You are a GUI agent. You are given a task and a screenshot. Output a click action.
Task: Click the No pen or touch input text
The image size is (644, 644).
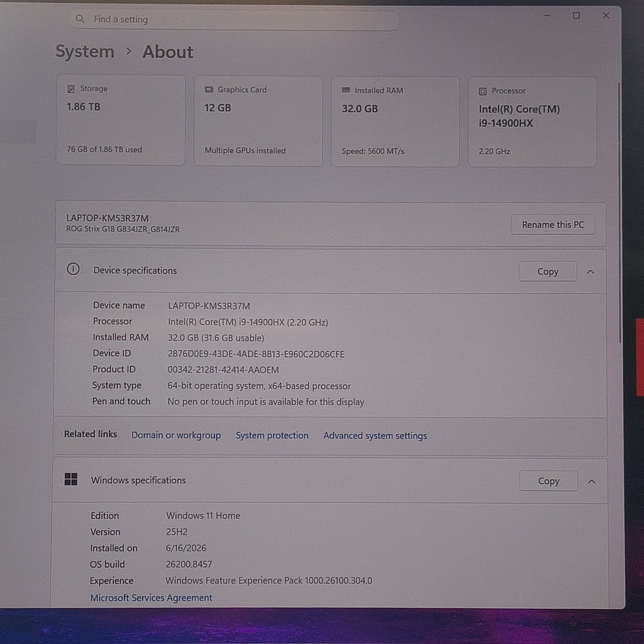point(266,402)
